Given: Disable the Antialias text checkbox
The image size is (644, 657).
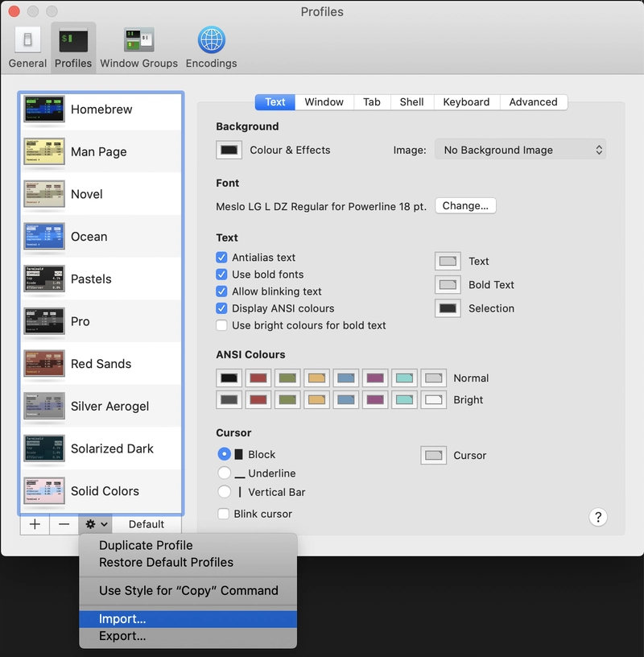Looking at the screenshot, I should pyautogui.click(x=222, y=258).
